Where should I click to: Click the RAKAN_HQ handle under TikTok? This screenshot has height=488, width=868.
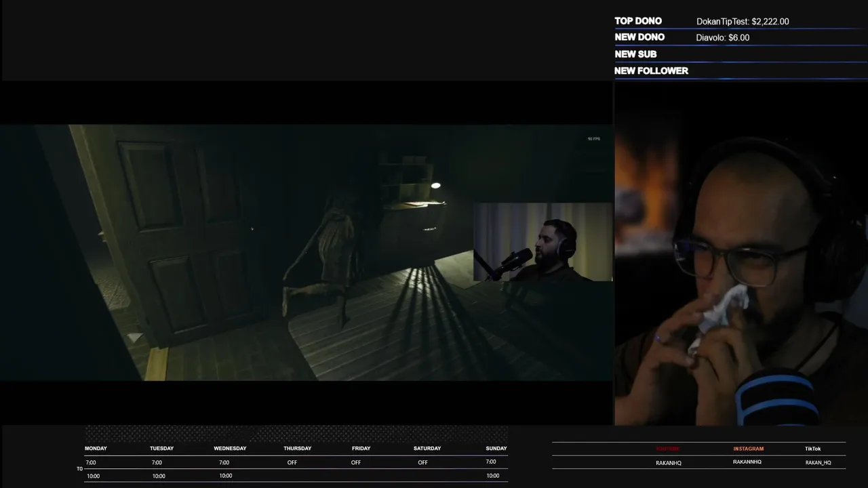(818, 463)
